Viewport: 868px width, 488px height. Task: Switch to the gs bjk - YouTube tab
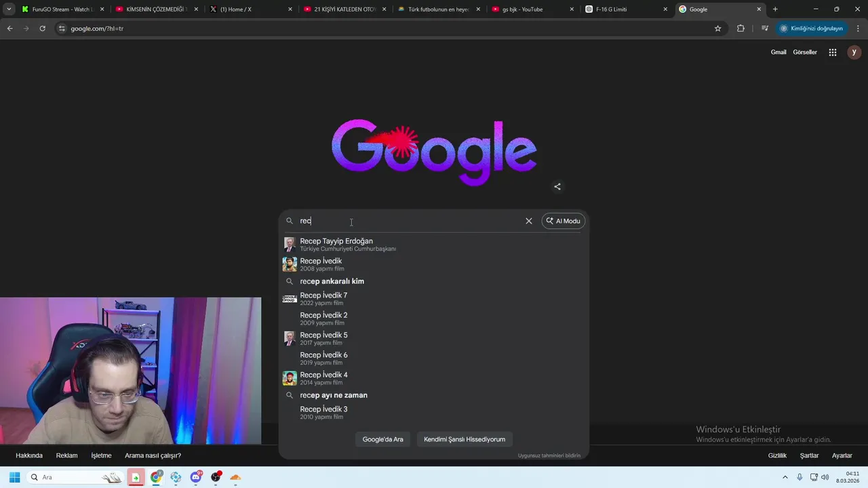tap(532, 9)
